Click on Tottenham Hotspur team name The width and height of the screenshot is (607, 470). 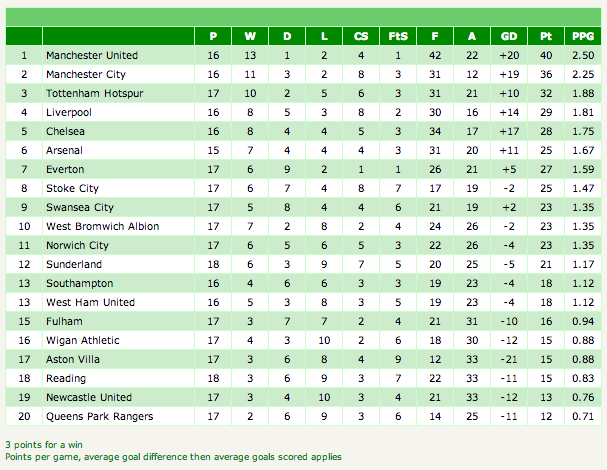tap(94, 93)
